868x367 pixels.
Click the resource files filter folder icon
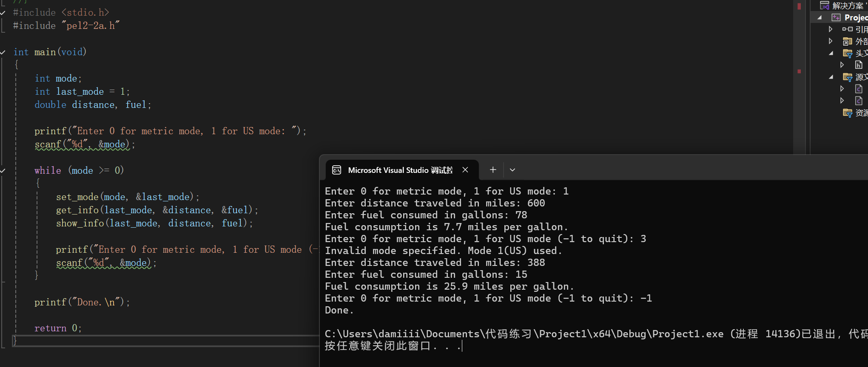point(847,113)
